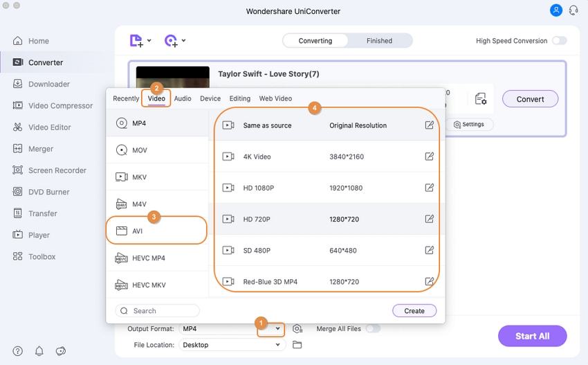The width and height of the screenshot is (588, 365).
Task: Click the format Search field
Action: (x=158, y=311)
